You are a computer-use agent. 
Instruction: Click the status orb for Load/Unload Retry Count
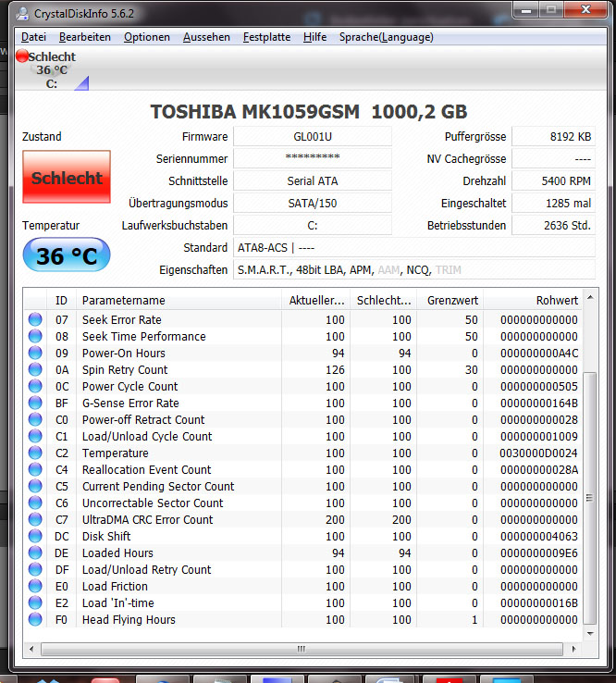35,569
